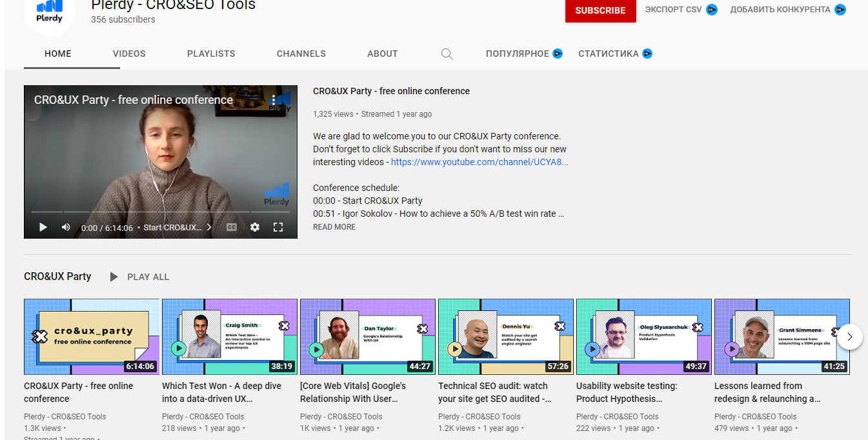Click the play triangle beside Play All
Image resolution: width=868 pixels, height=440 pixels.
coord(114,277)
